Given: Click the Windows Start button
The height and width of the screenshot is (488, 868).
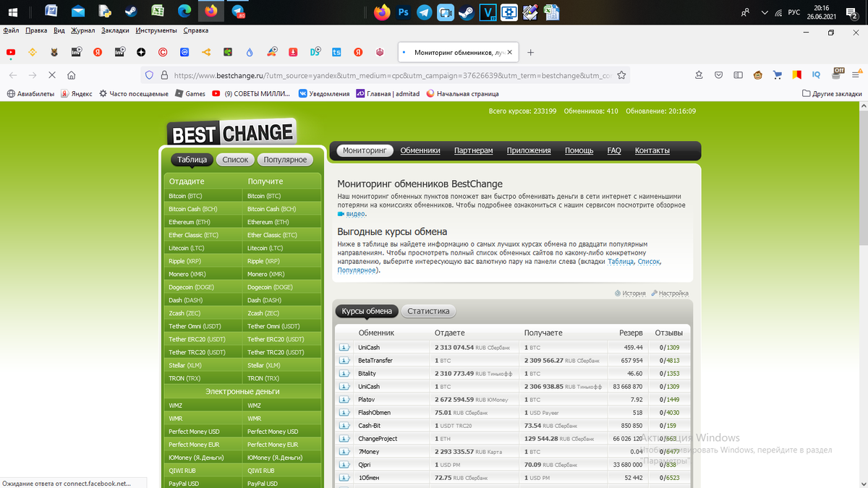Looking at the screenshot, I should 12,12.
